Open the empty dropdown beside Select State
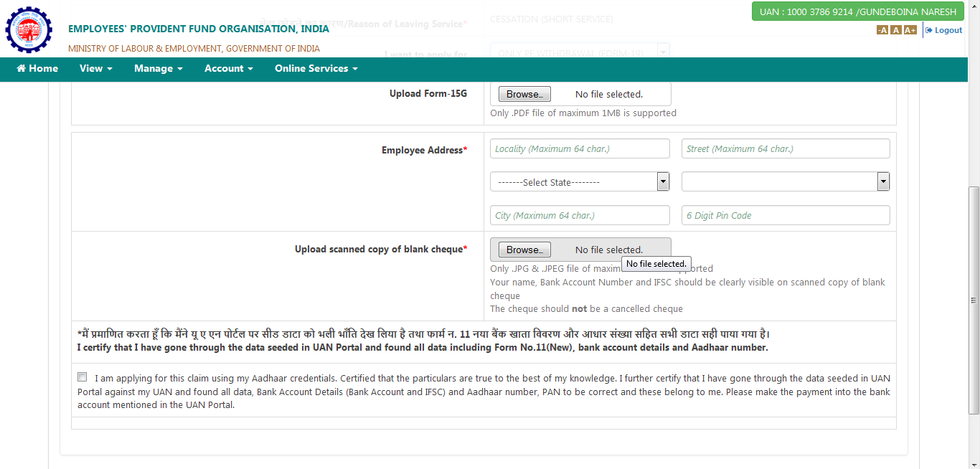This screenshot has height=469, width=980. [785, 182]
